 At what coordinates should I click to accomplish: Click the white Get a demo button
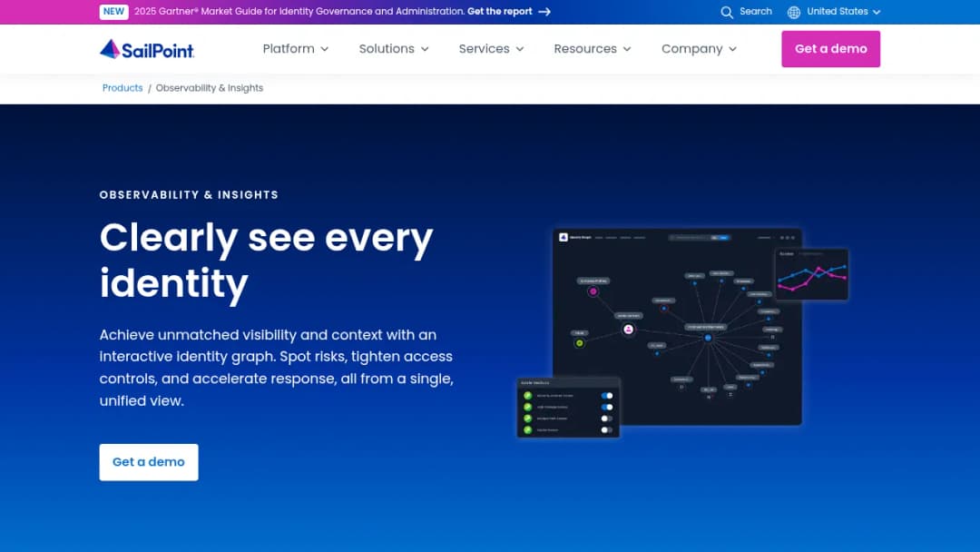[149, 462]
